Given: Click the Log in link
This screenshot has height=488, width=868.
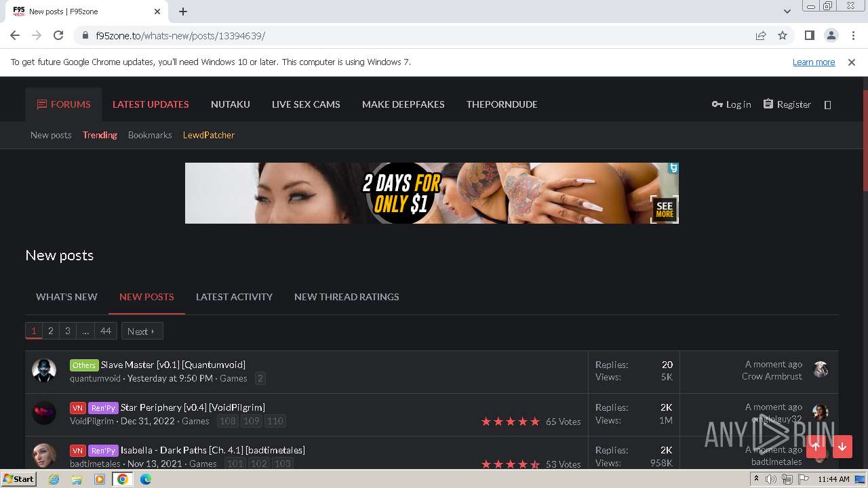Looking at the screenshot, I should pyautogui.click(x=732, y=104).
